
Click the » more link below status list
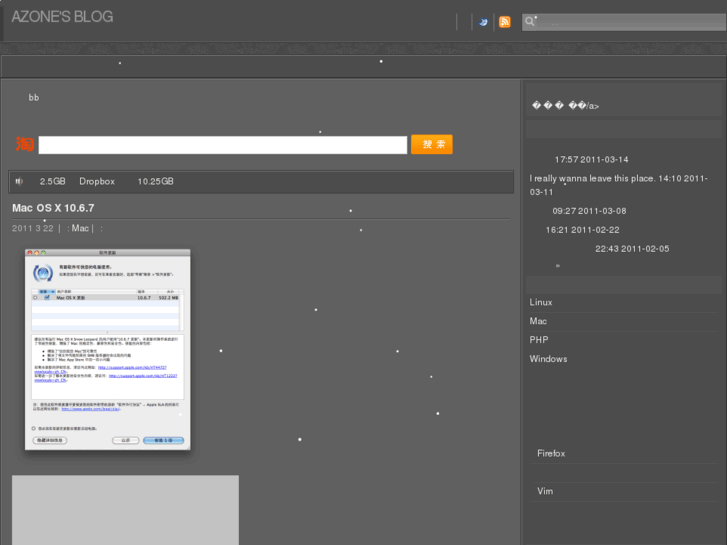point(558,266)
